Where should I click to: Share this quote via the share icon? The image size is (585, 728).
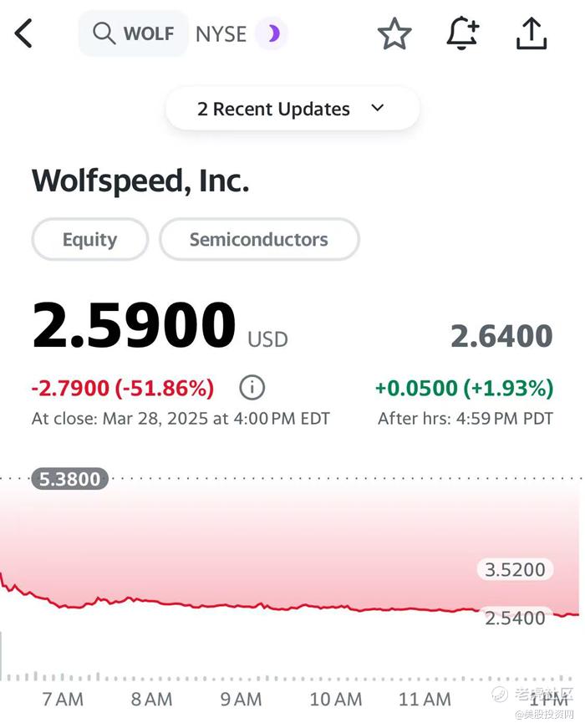click(532, 34)
